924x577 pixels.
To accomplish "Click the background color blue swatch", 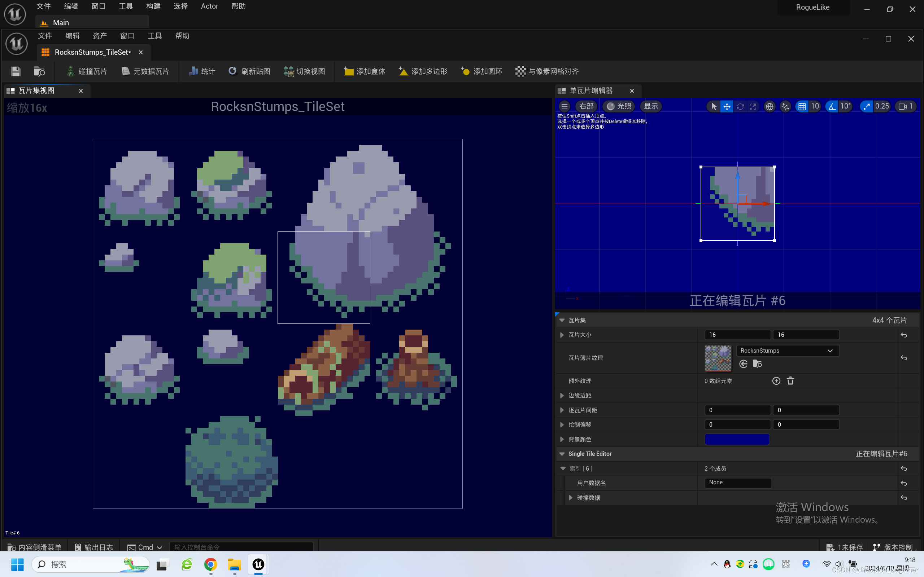I will 737,439.
